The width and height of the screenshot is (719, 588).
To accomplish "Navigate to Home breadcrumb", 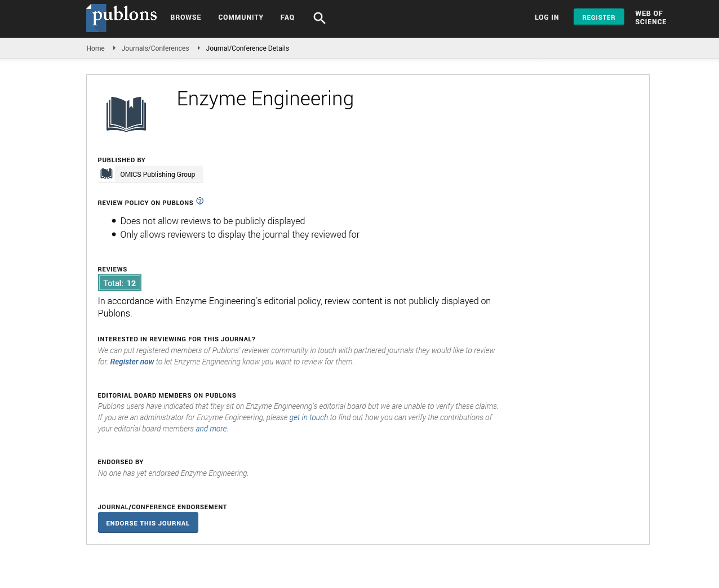I will coord(95,48).
